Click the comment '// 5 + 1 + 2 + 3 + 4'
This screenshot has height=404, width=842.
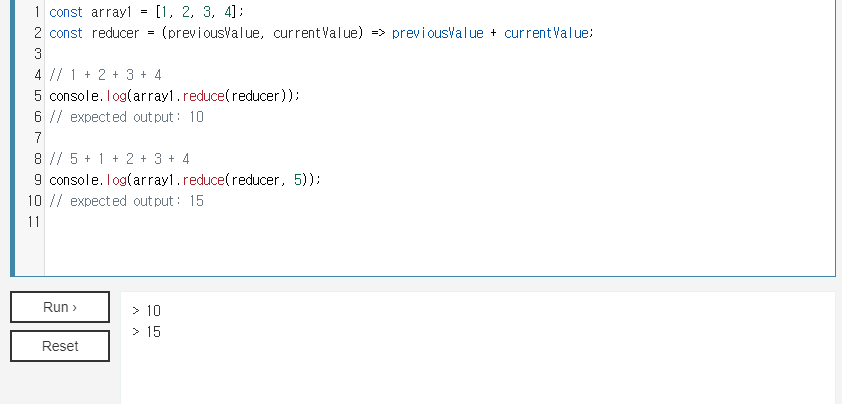coord(119,159)
